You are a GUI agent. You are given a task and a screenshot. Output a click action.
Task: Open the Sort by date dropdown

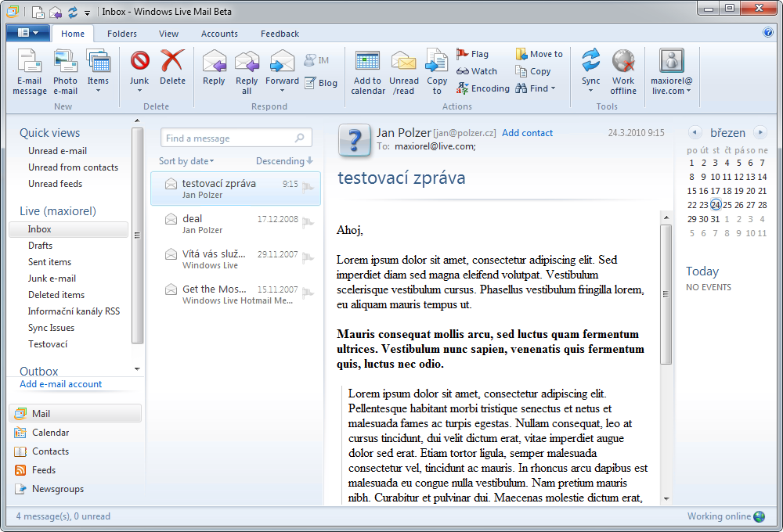click(186, 160)
